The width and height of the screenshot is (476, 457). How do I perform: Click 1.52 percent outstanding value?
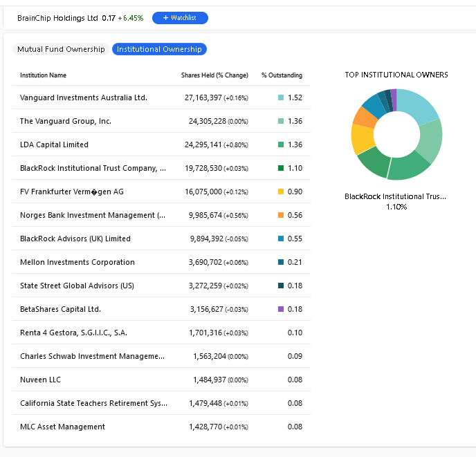pyautogui.click(x=295, y=97)
